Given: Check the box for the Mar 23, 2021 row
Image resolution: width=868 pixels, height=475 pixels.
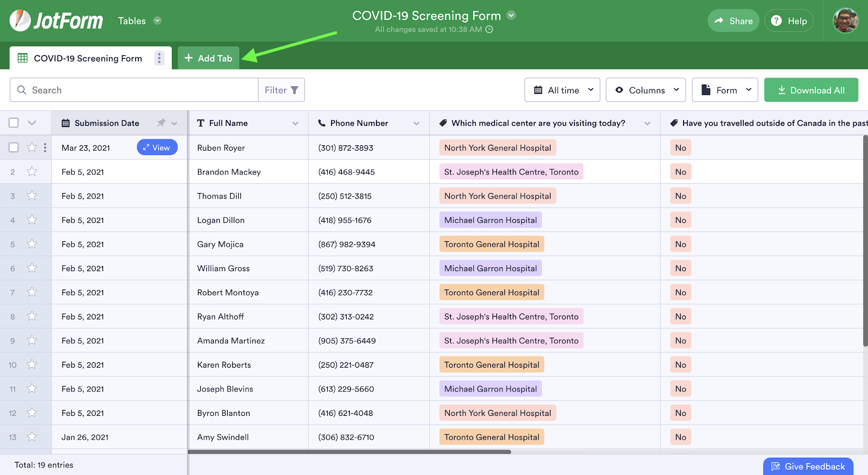Looking at the screenshot, I should click(14, 147).
